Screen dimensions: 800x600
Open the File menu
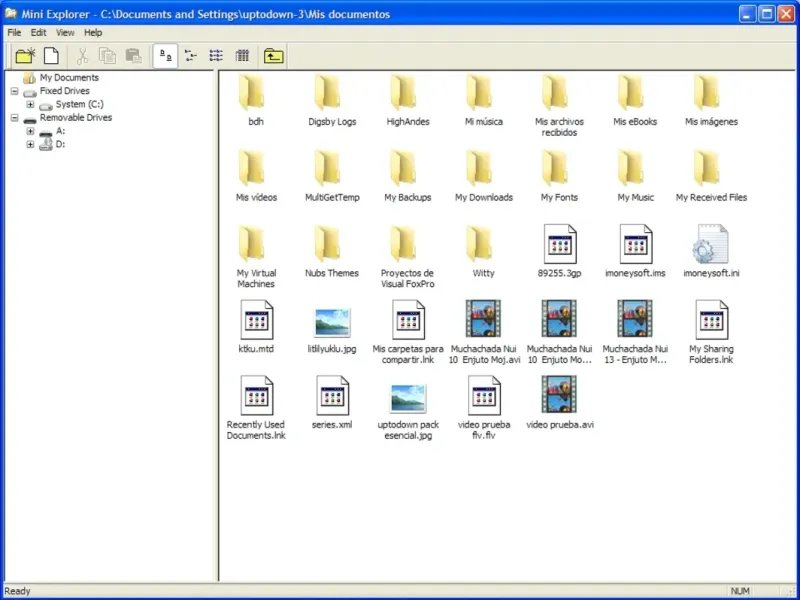[14, 33]
